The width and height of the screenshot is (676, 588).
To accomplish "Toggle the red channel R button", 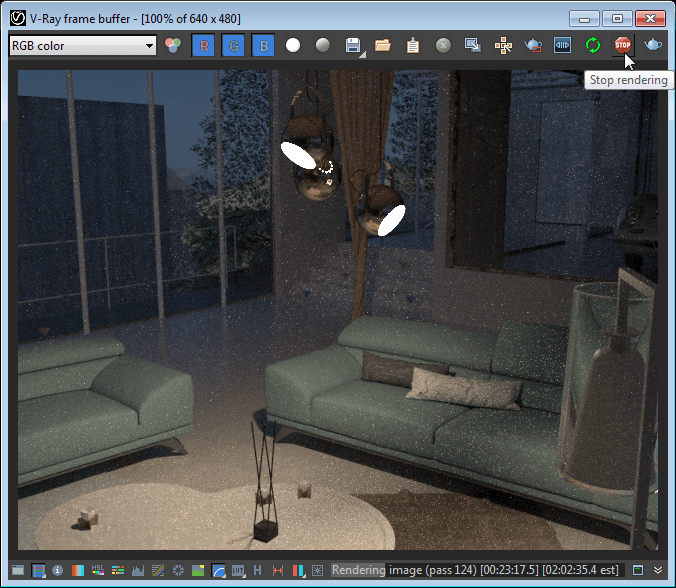I will pyautogui.click(x=203, y=45).
